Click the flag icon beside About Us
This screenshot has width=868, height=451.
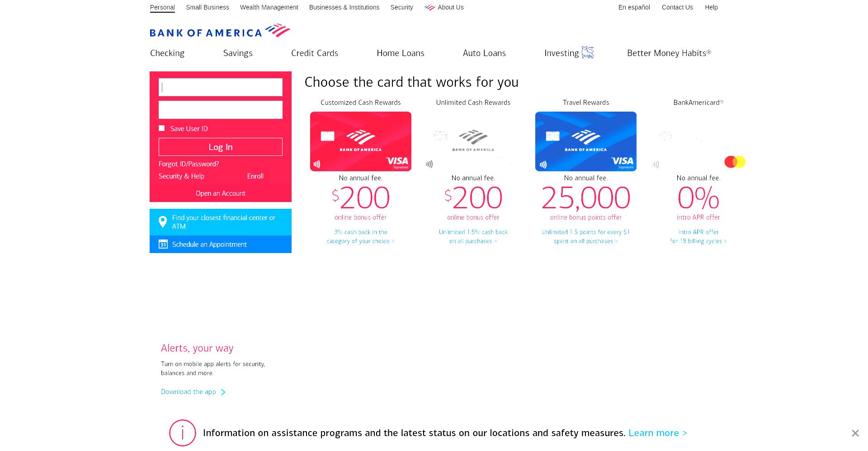coord(429,7)
